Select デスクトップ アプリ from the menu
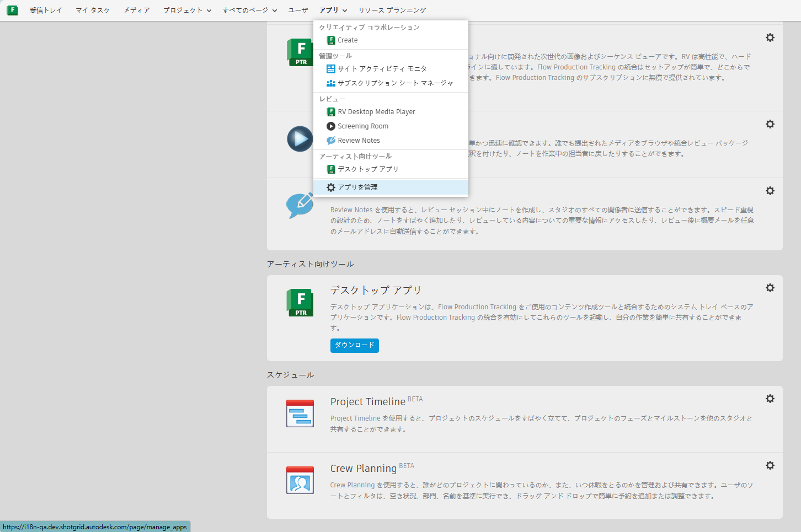The width and height of the screenshot is (801, 532). [x=391, y=169]
